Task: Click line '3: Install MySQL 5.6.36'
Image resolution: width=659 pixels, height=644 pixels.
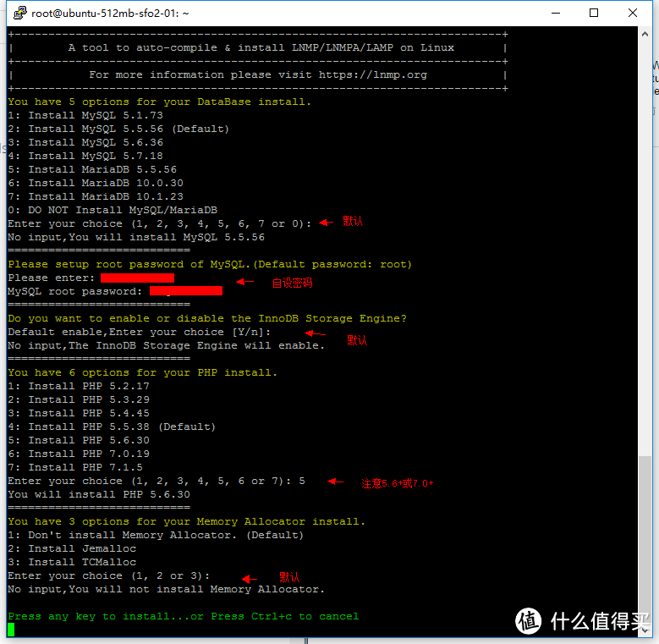Action: (x=85, y=142)
